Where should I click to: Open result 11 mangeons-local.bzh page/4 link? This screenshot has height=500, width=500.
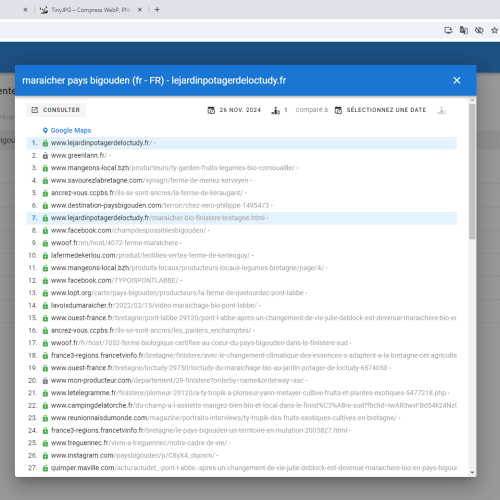187,268
